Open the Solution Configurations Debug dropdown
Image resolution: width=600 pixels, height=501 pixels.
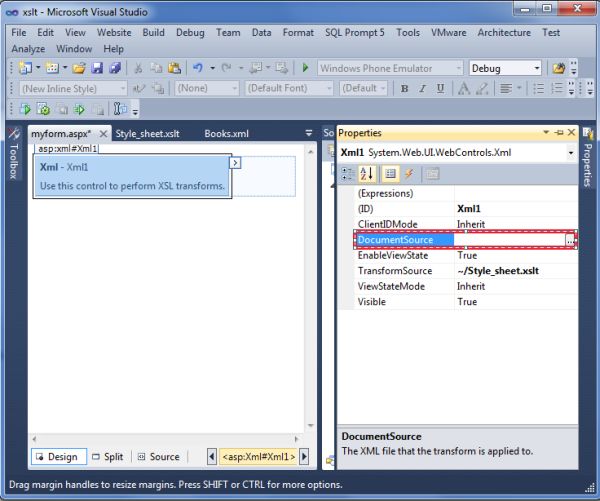click(x=536, y=68)
